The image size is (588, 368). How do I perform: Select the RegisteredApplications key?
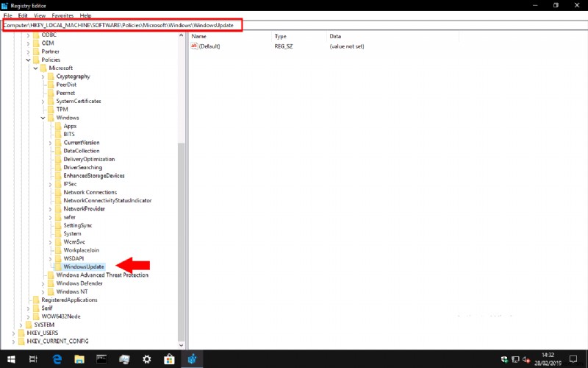(x=69, y=300)
